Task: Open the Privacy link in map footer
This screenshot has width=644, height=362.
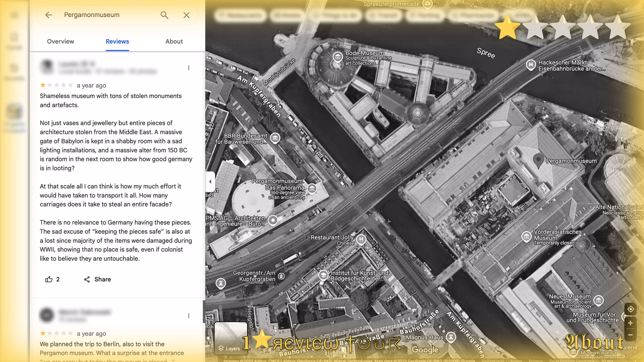Action: (x=536, y=360)
